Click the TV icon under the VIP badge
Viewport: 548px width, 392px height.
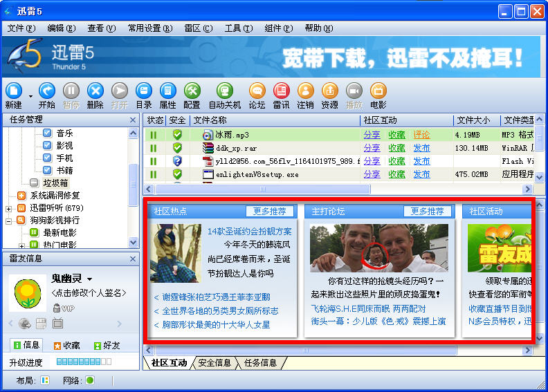57,324
